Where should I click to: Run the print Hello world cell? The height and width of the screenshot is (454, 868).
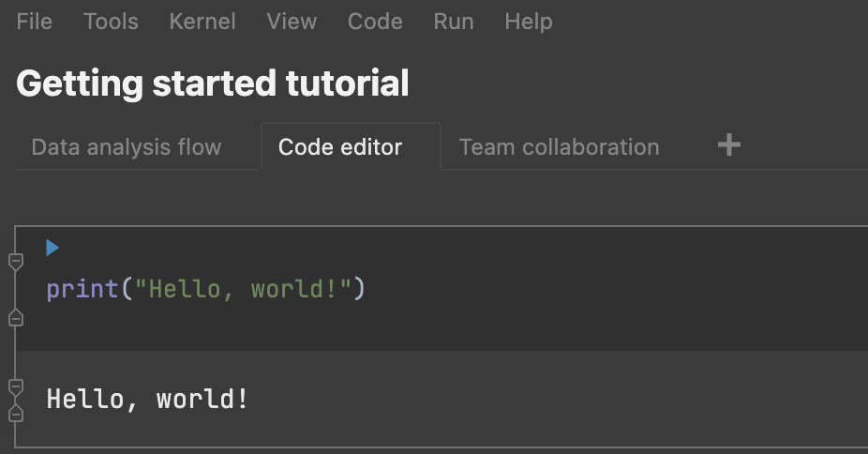tap(52, 248)
